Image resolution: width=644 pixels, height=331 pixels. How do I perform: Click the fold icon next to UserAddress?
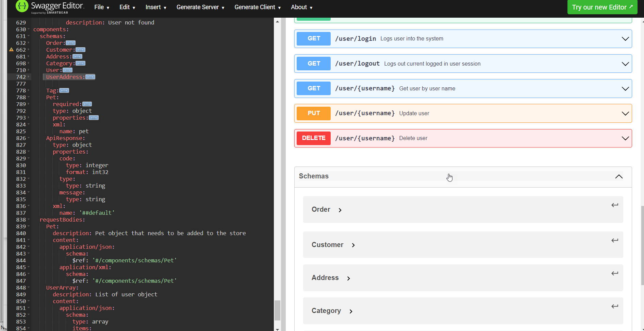90,77
